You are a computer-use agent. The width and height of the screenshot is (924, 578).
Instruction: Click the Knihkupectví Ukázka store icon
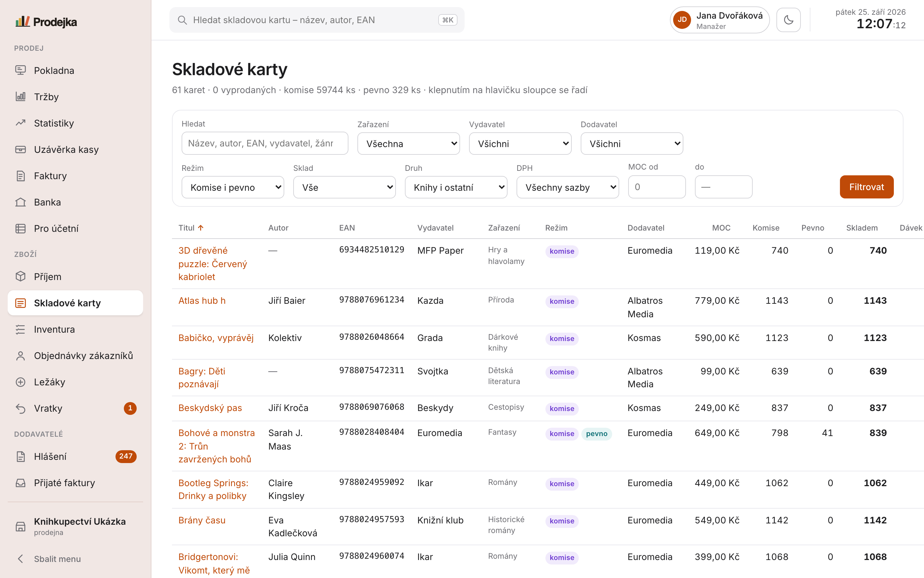(x=21, y=526)
